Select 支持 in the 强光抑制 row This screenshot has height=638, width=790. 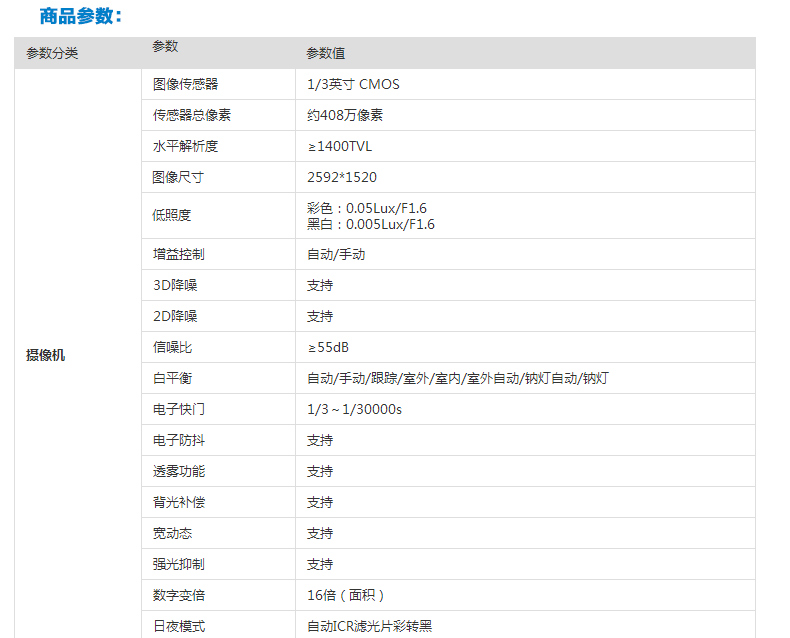pyautogui.click(x=320, y=564)
